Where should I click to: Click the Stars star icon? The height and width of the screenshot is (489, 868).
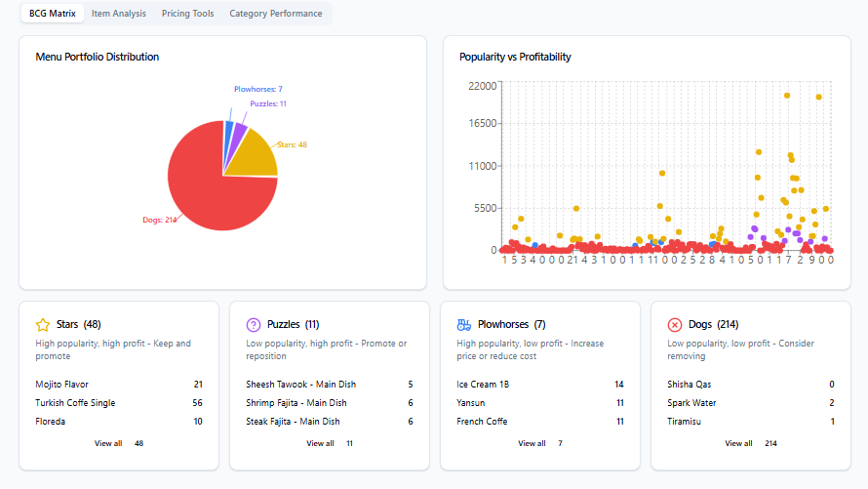43,324
